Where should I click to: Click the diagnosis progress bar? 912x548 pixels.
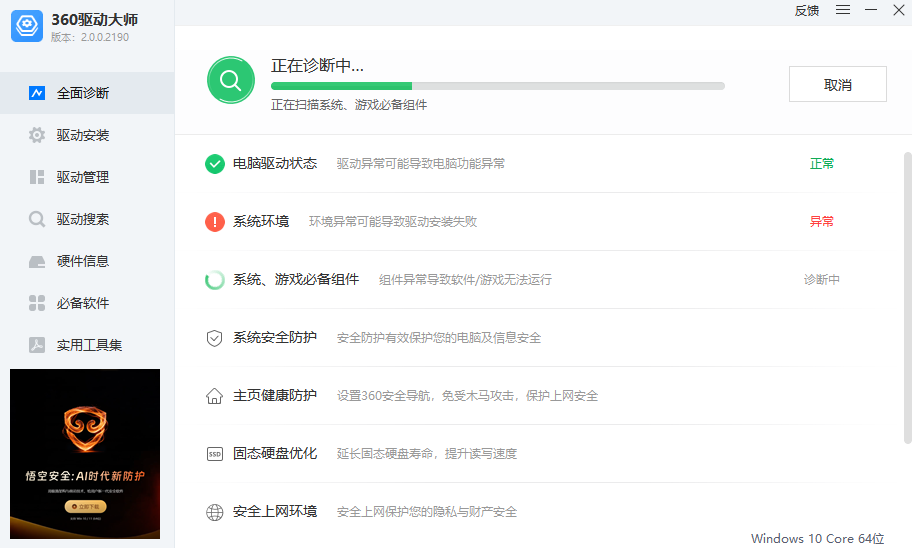[x=498, y=86]
